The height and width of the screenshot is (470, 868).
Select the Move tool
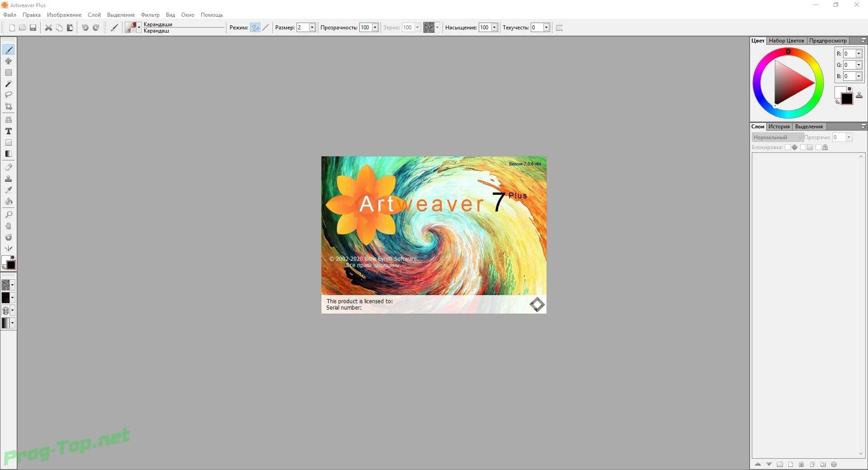pos(9,61)
